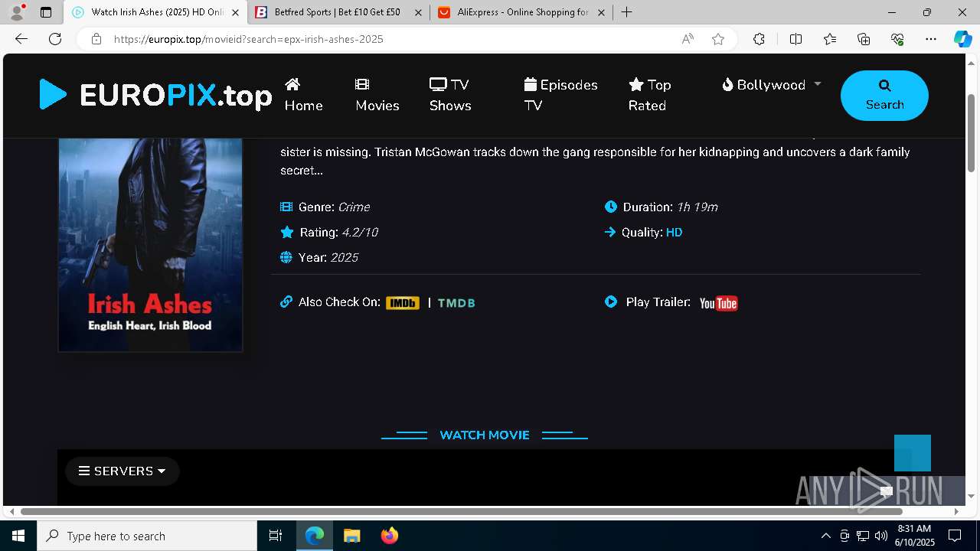The image size is (980, 551).
Task: Open Tab actions menu icon
Action: [46, 12]
